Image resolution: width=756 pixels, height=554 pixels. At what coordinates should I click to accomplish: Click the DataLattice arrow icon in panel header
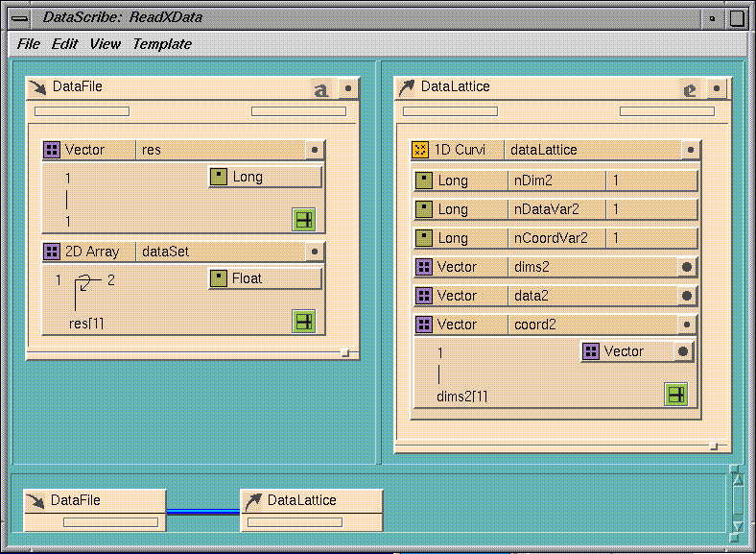coord(407,88)
